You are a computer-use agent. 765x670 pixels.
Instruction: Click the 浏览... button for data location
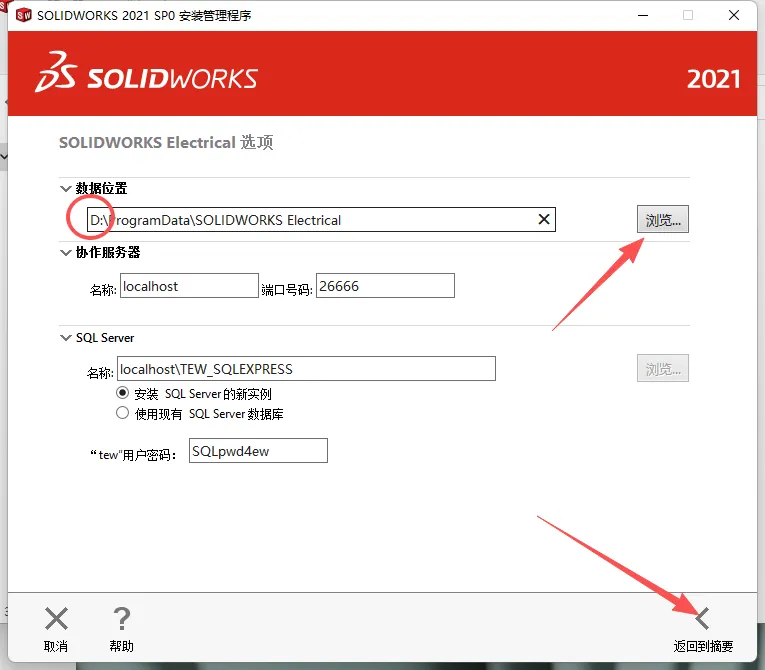point(663,220)
